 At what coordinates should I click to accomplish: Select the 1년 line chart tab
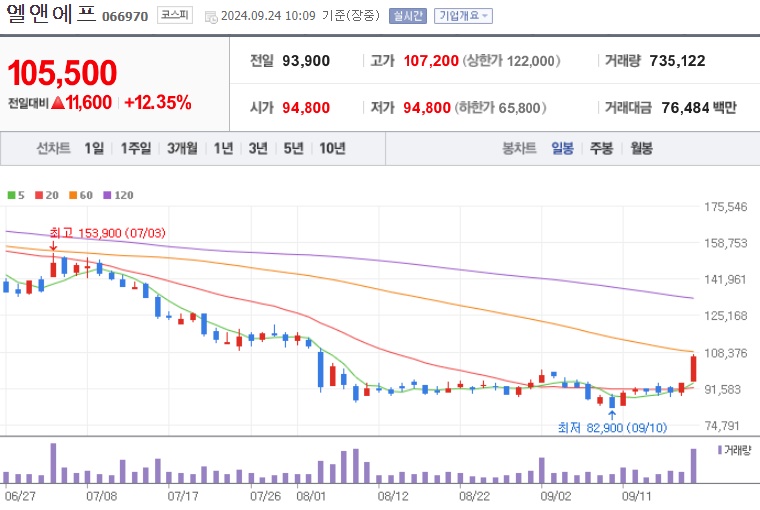pyautogui.click(x=223, y=148)
